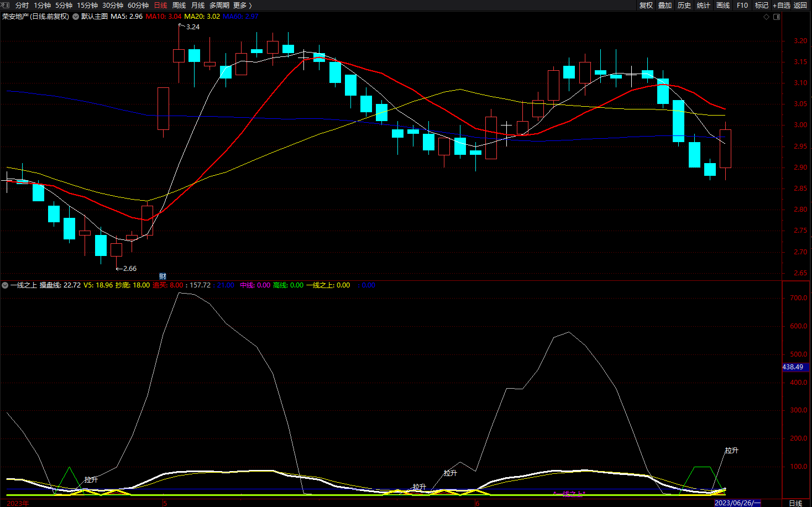
Task: Switch to the 周线 weekly tab
Action: pyautogui.click(x=179, y=5)
